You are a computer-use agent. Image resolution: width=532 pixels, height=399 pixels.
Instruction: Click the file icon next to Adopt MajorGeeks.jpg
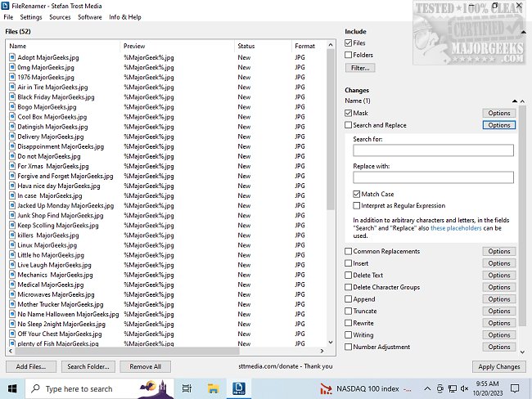point(12,57)
